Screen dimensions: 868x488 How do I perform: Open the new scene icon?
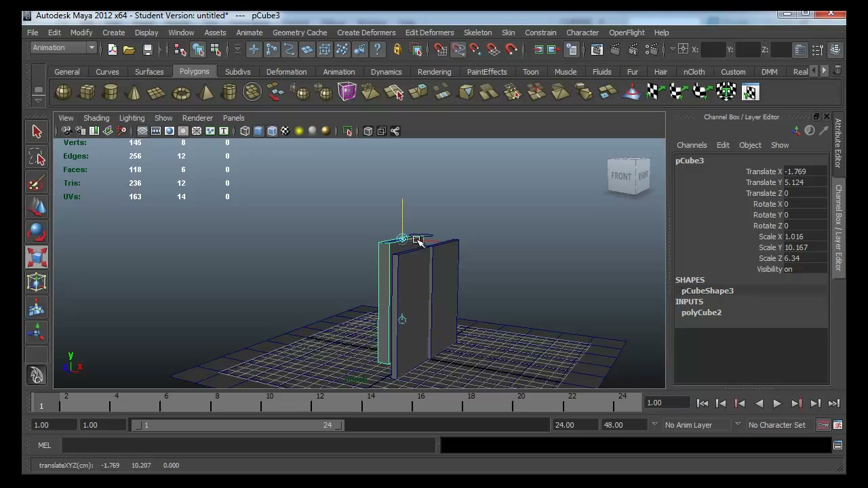[112, 49]
